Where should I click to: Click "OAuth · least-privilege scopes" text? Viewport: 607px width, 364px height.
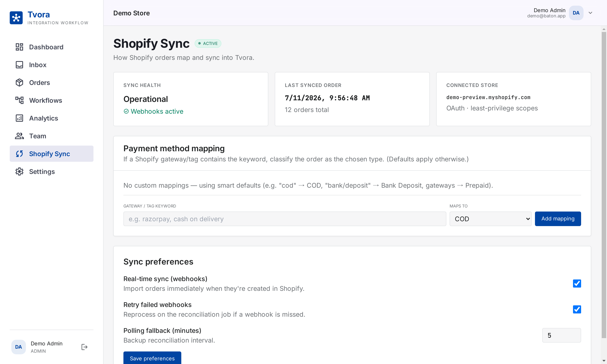pos(492,108)
